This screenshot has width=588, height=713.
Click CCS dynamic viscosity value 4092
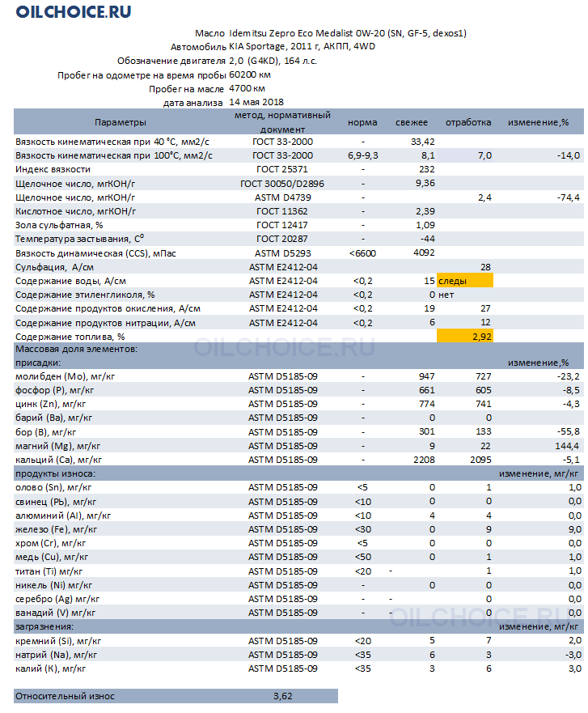[424, 253]
